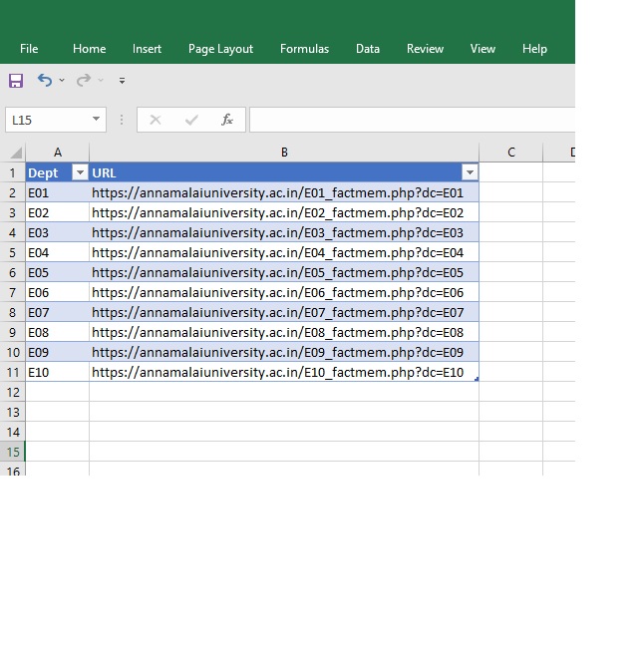The height and width of the screenshot is (647, 644).
Task: Undo the last action
Action: click(45, 80)
